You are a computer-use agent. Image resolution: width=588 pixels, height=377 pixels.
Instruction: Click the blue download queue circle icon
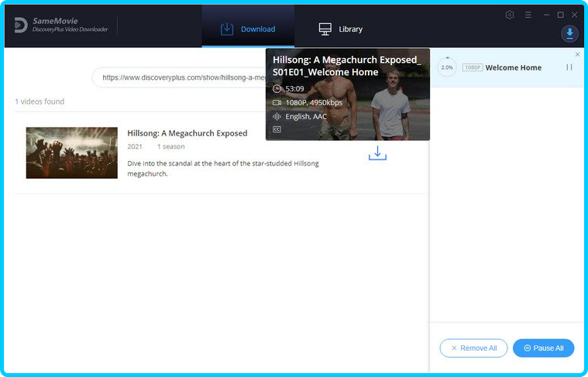569,34
